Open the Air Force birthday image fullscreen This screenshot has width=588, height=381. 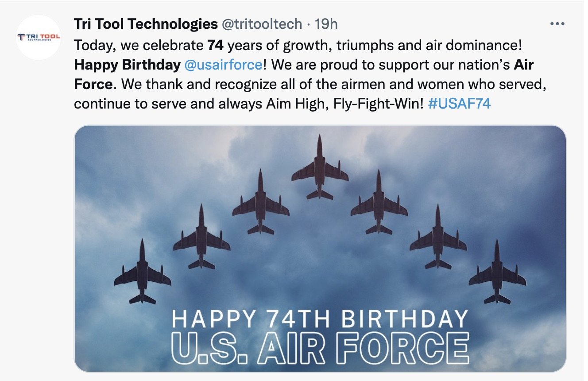[321, 248]
